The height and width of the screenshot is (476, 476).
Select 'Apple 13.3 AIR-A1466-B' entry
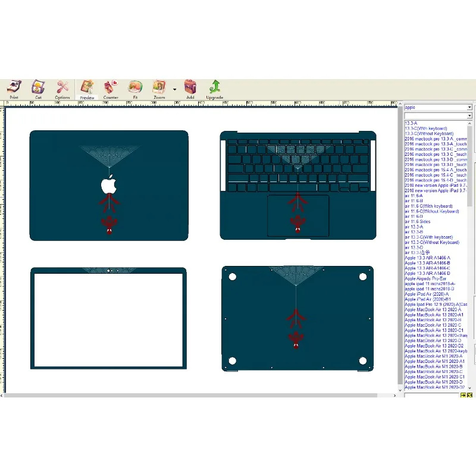point(427,263)
